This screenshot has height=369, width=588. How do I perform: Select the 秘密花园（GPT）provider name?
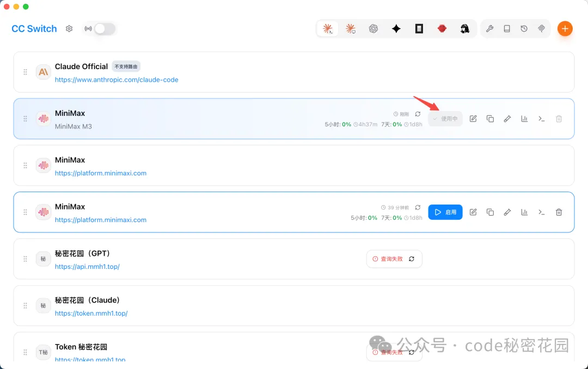[x=83, y=254]
